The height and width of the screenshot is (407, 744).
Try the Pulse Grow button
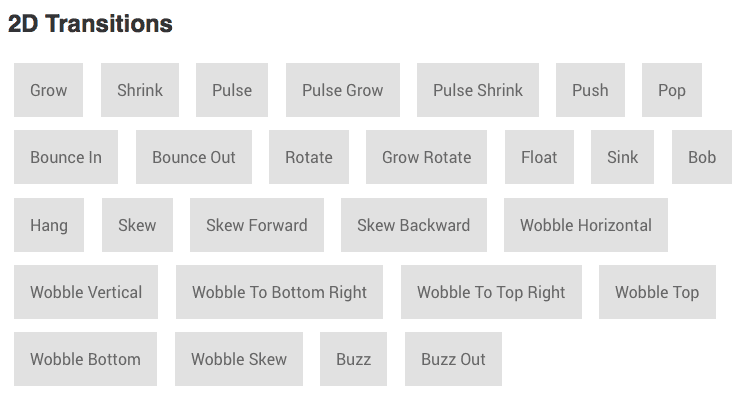(342, 90)
